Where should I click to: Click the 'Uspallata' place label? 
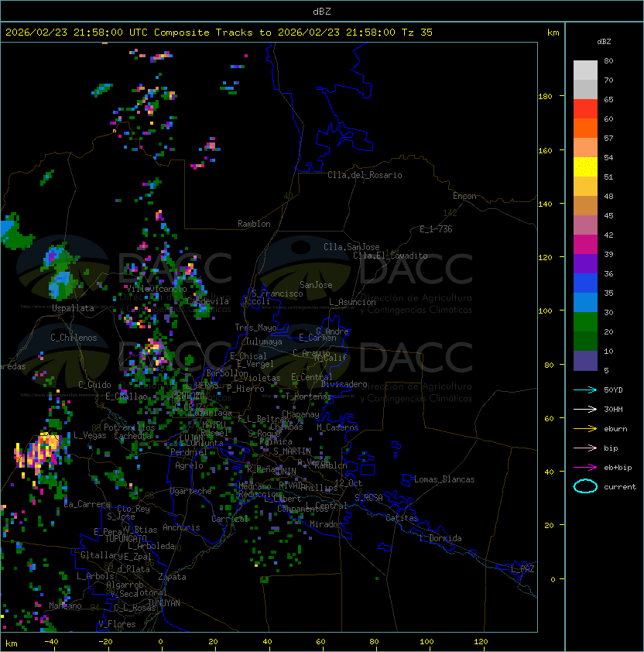[x=73, y=308]
